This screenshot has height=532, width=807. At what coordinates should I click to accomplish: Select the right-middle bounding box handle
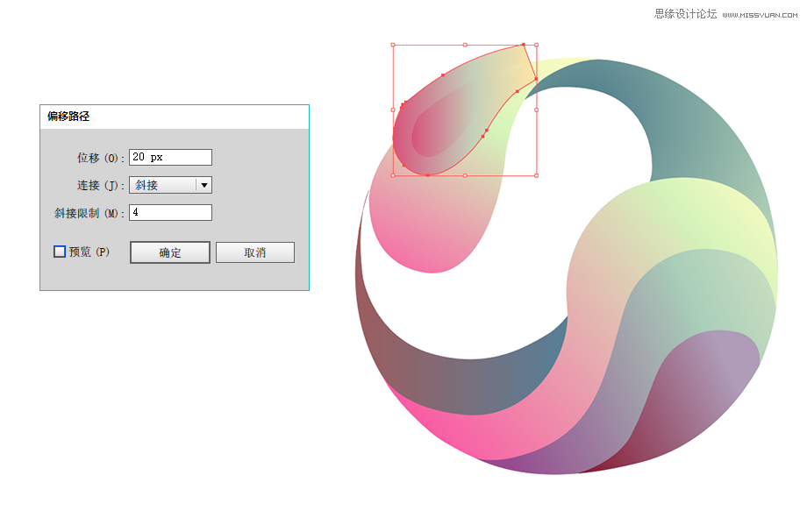[536, 110]
